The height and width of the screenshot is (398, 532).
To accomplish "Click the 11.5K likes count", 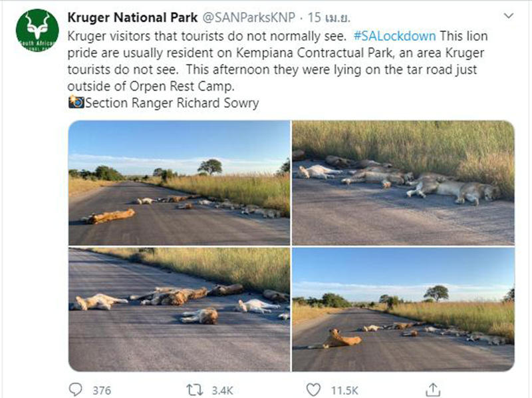I will click(345, 389).
